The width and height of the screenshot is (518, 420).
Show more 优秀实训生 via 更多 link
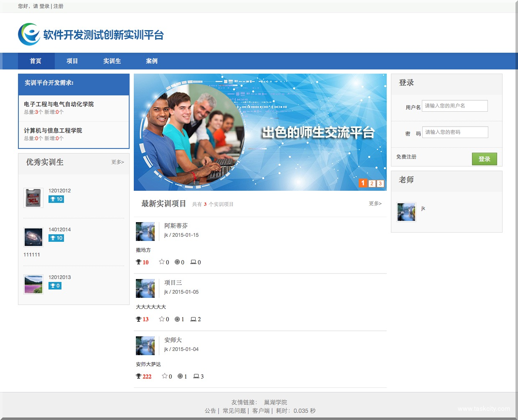pos(117,162)
